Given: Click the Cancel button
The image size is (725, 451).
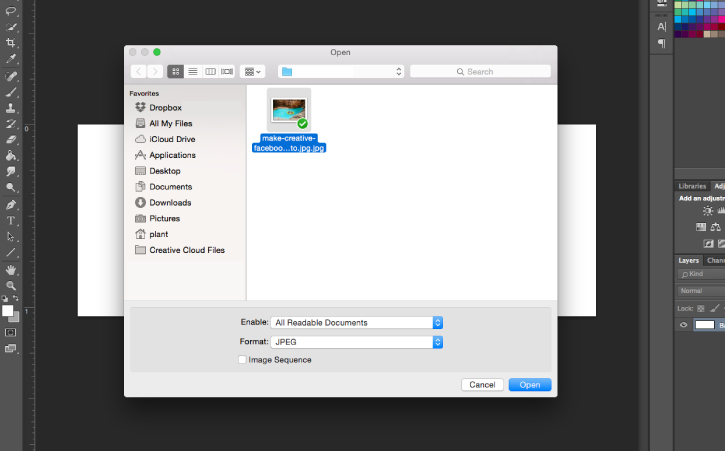Looking at the screenshot, I should point(482,384).
